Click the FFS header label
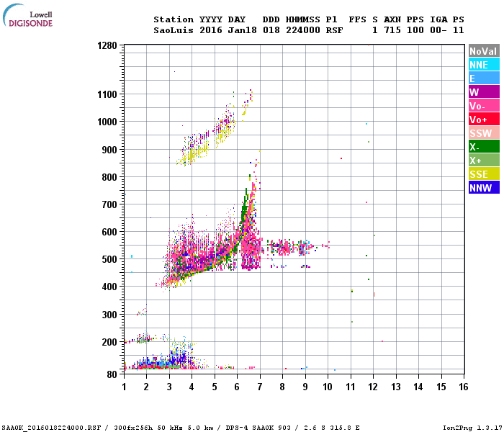The image size is (504, 432). [x=357, y=19]
